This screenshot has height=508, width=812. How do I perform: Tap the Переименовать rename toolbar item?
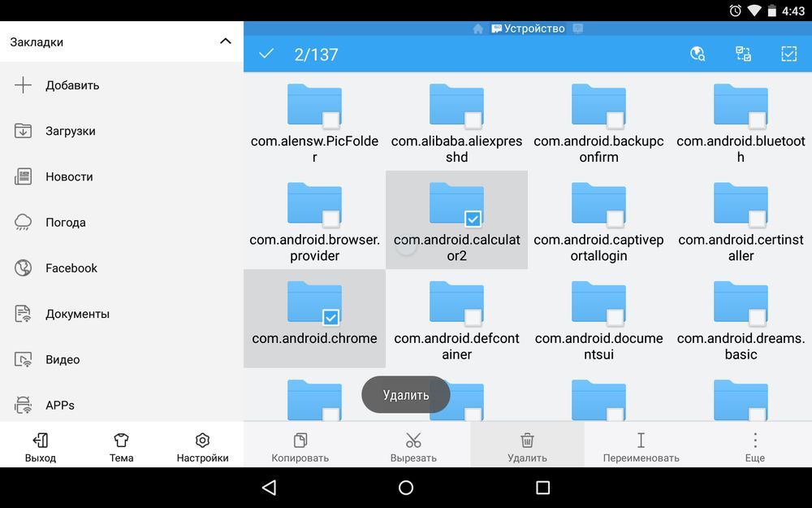(x=641, y=448)
